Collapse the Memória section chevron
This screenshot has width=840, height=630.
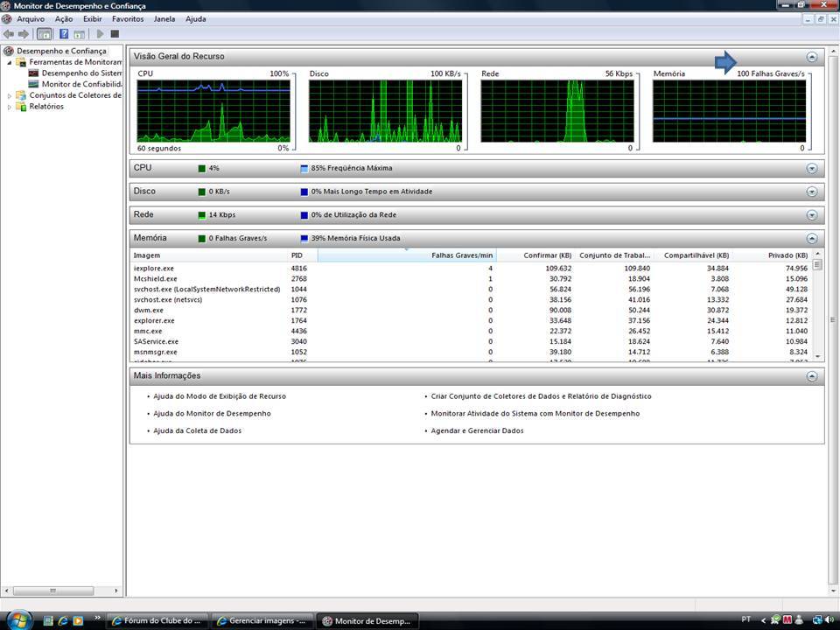tap(812, 238)
